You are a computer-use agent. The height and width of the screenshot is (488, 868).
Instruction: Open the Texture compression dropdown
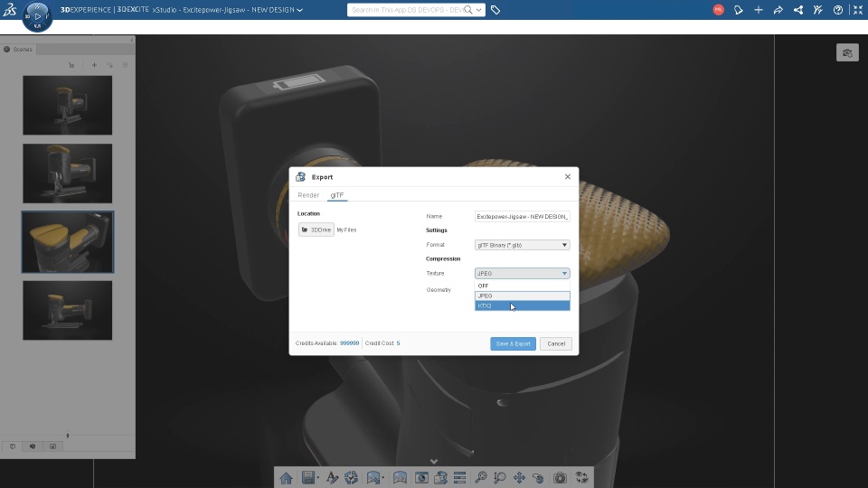[522, 273]
